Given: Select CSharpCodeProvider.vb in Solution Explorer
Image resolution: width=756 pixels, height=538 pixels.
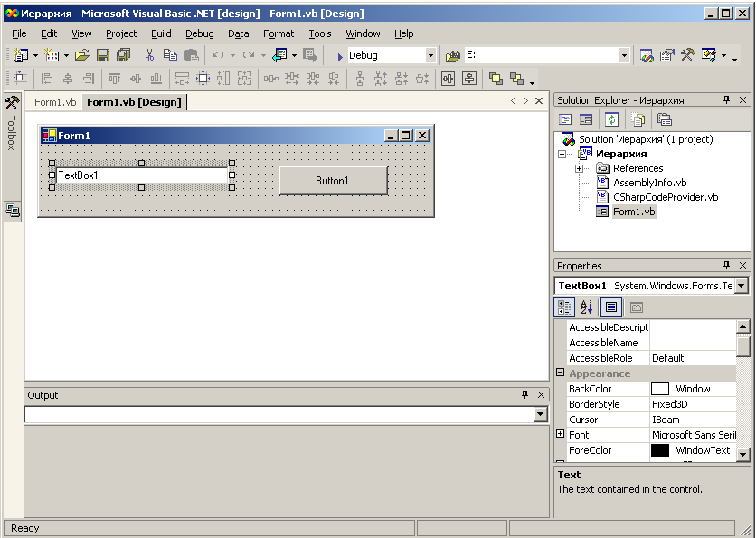Looking at the screenshot, I should (666, 197).
